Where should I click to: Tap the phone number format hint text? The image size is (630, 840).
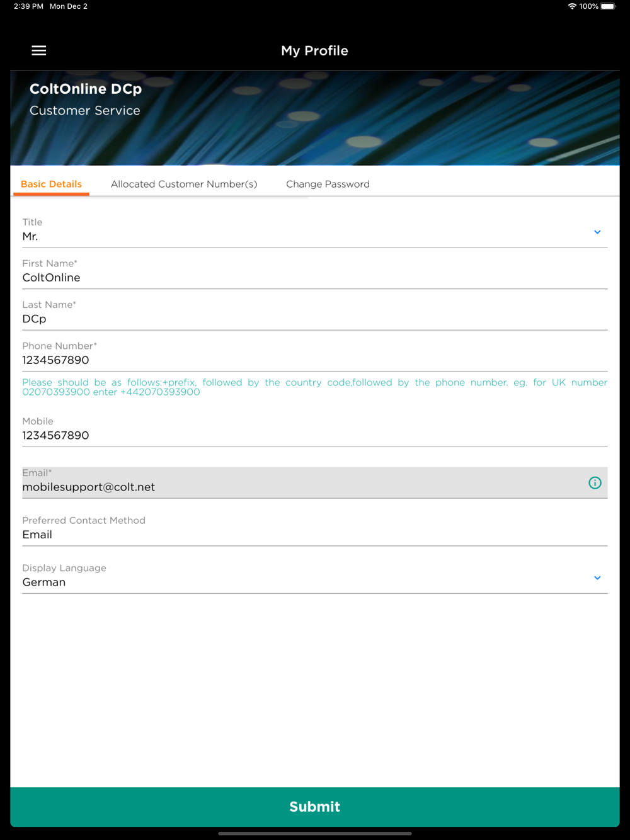315,387
